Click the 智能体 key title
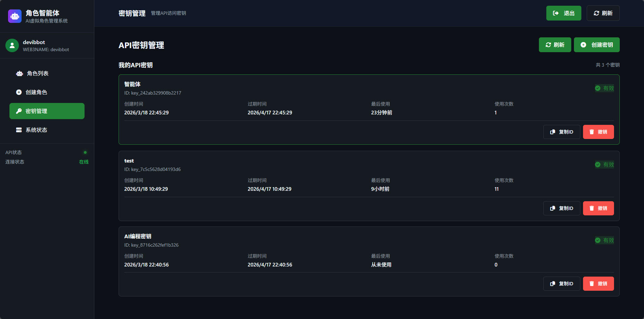644x319 pixels. pos(132,84)
